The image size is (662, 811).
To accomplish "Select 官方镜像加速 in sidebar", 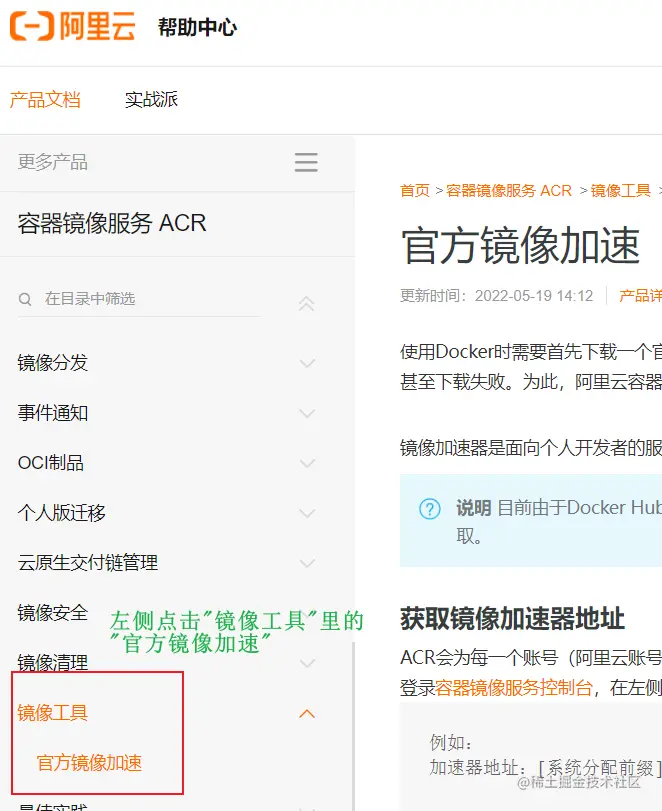I will pos(89,763).
